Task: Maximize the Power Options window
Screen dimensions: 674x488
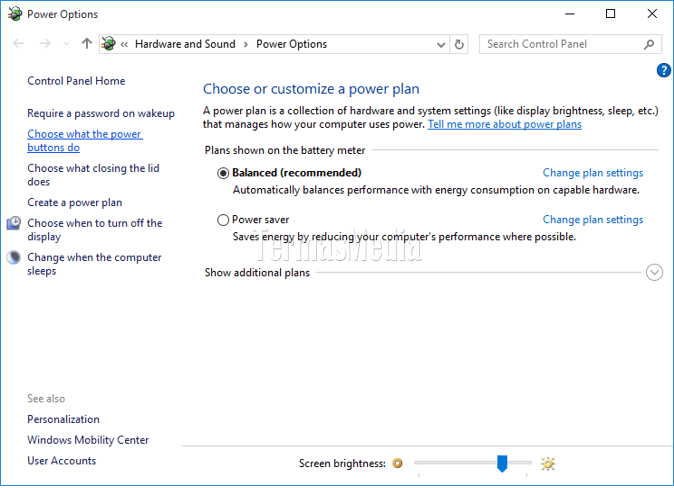Action: tap(610, 14)
